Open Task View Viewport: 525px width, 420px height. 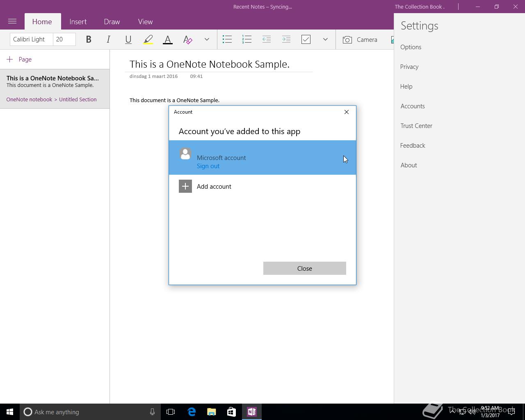coord(171,412)
